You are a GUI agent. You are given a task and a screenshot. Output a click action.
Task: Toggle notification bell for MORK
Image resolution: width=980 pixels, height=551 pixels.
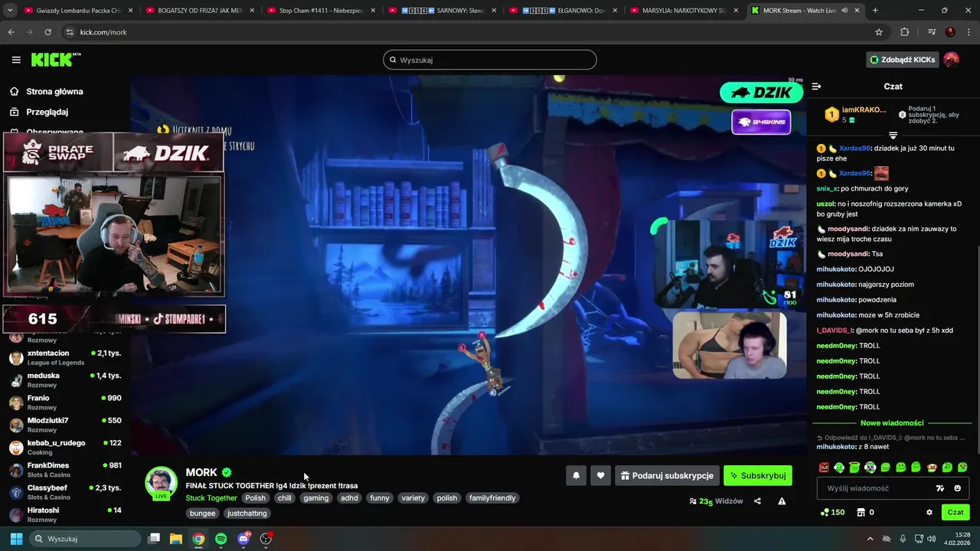tap(576, 475)
